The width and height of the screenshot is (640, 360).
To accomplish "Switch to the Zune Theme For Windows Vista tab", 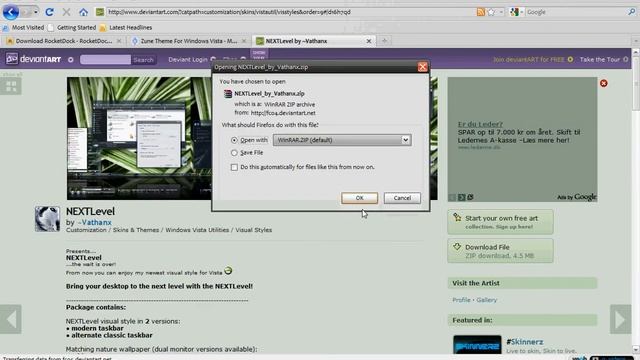I will [x=189, y=41].
